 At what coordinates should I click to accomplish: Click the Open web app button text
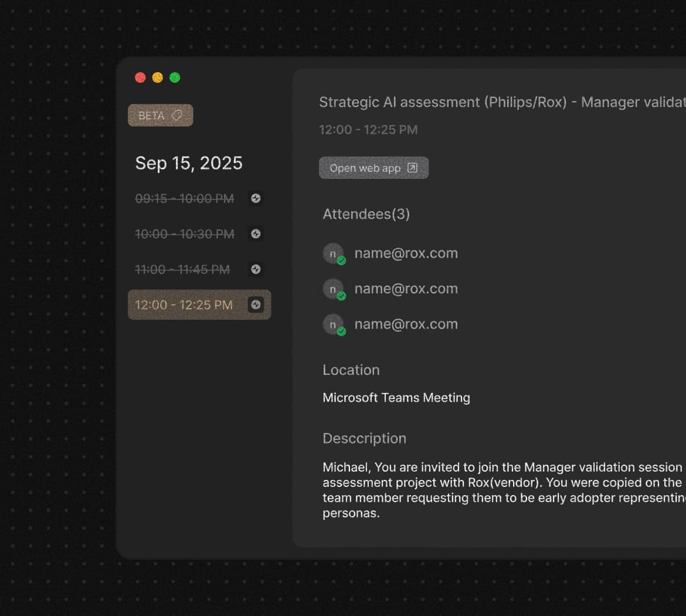365,168
